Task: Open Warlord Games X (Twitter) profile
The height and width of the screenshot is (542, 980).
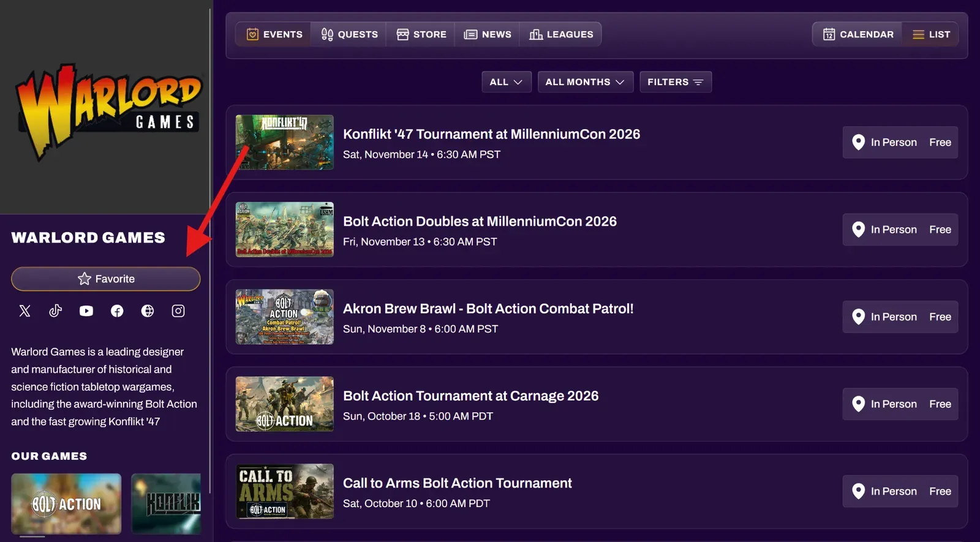Action: pyautogui.click(x=24, y=311)
